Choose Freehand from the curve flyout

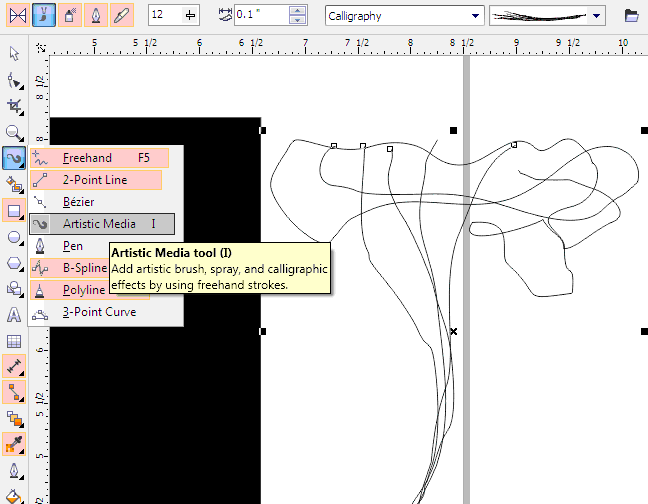tap(87, 158)
